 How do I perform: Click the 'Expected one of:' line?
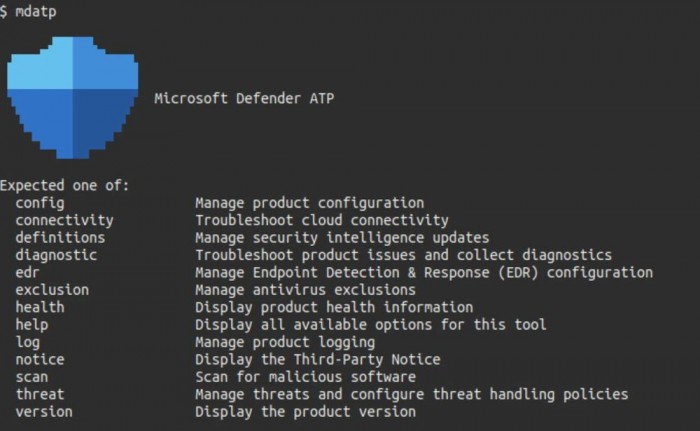click(65, 185)
